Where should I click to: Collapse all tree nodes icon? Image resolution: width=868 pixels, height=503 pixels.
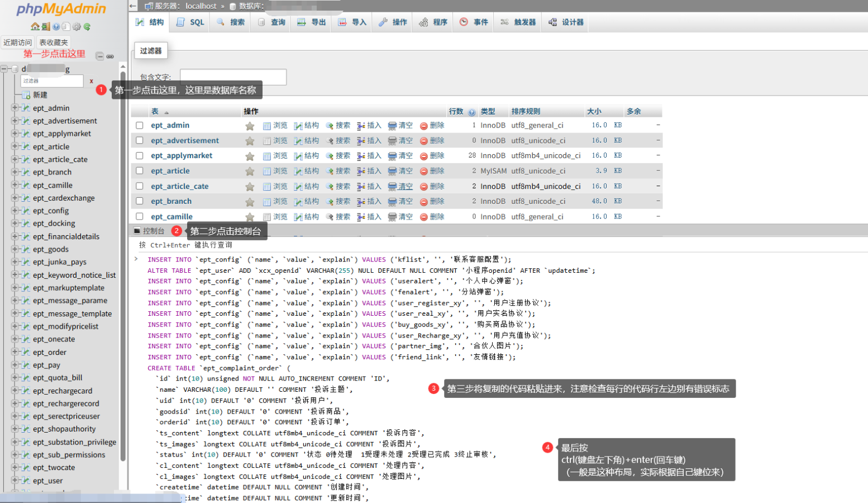pos(99,56)
